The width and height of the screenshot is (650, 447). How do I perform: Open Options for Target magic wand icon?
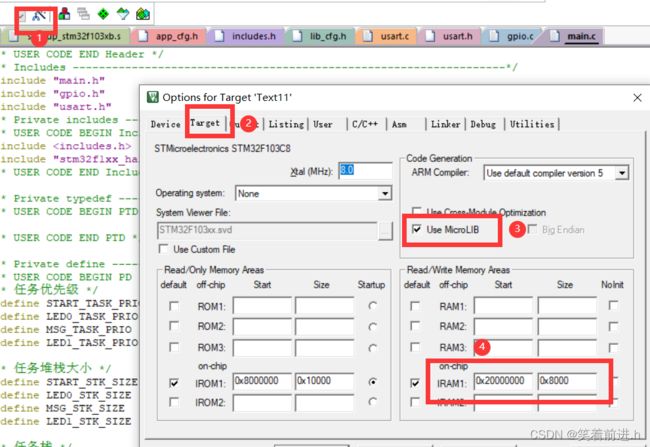point(39,16)
